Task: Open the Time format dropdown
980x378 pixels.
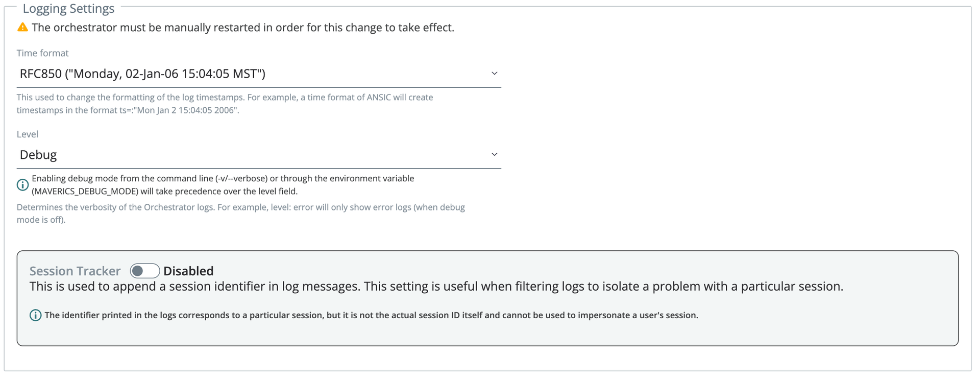Action: point(259,74)
